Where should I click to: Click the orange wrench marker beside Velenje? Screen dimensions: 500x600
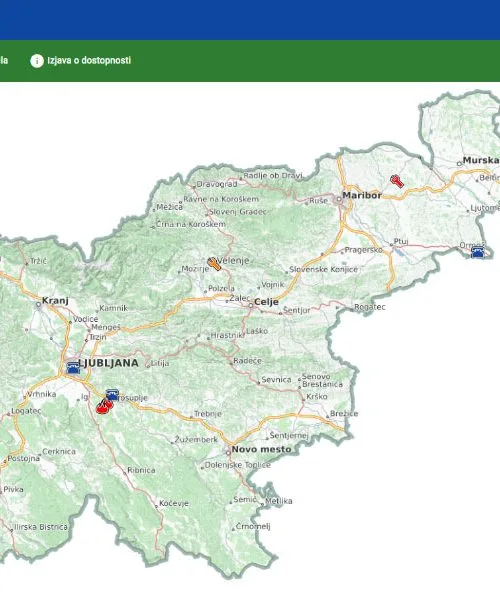click(x=214, y=264)
